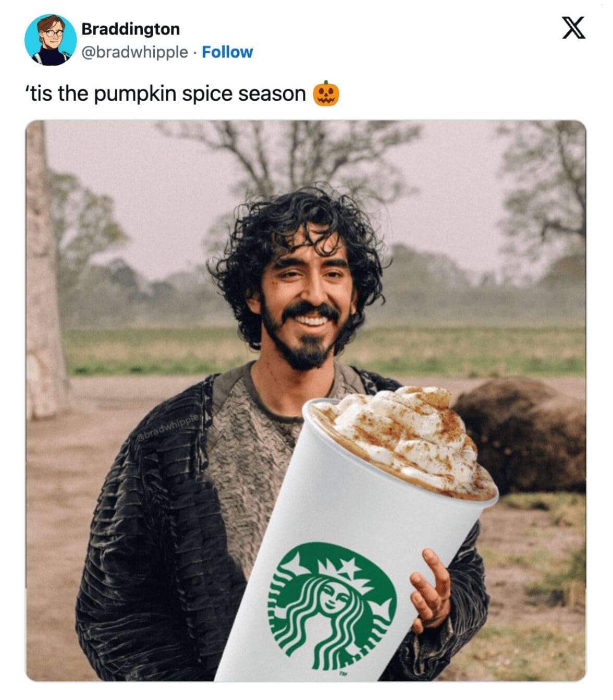Image resolution: width=613 pixels, height=700 pixels.
Task: Click Braddington's cartoon profile avatar
Action: point(47,40)
